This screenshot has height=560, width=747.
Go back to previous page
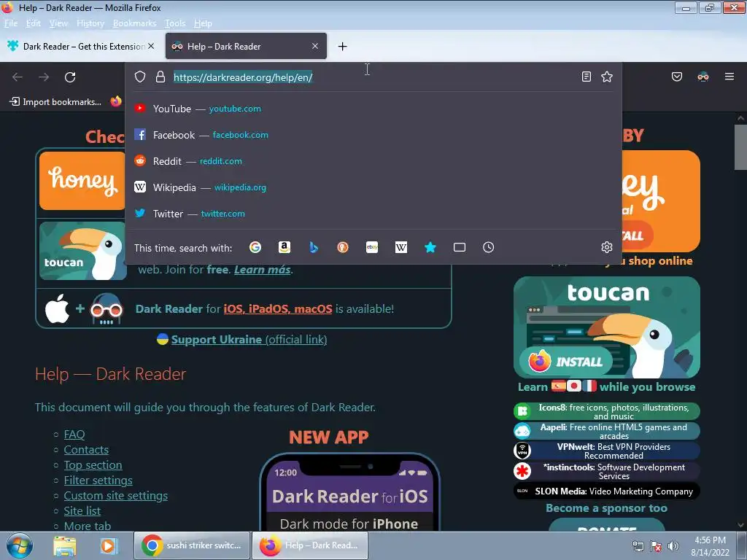[x=18, y=77]
